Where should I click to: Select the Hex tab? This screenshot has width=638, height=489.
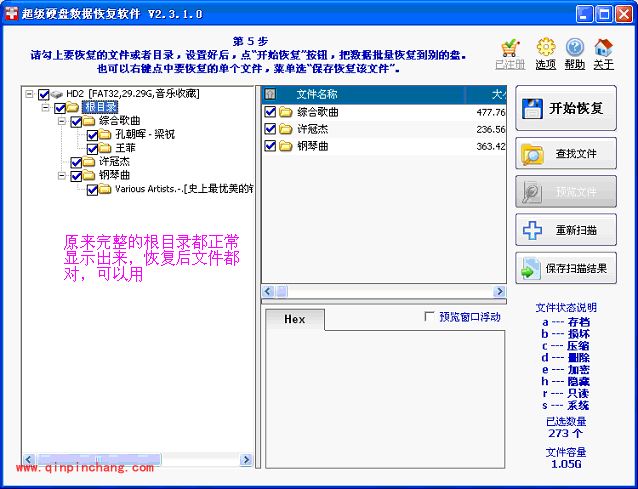point(295,319)
